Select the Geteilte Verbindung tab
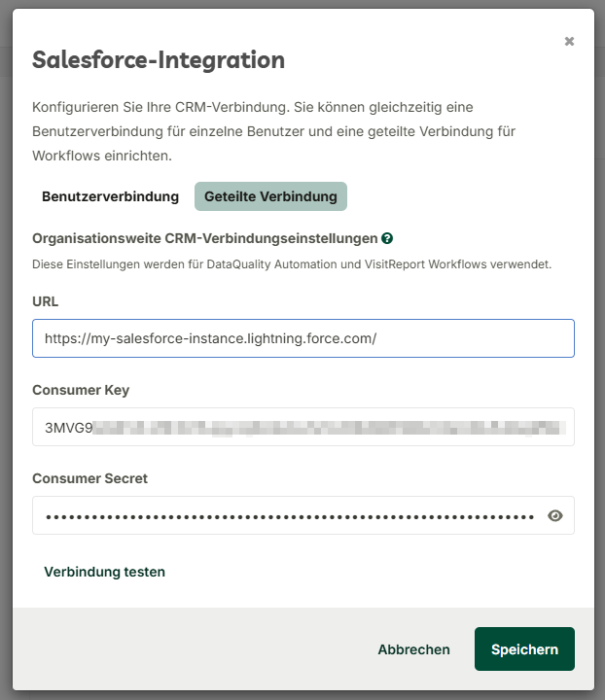This screenshot has width=605, height=700. point(270,196)
